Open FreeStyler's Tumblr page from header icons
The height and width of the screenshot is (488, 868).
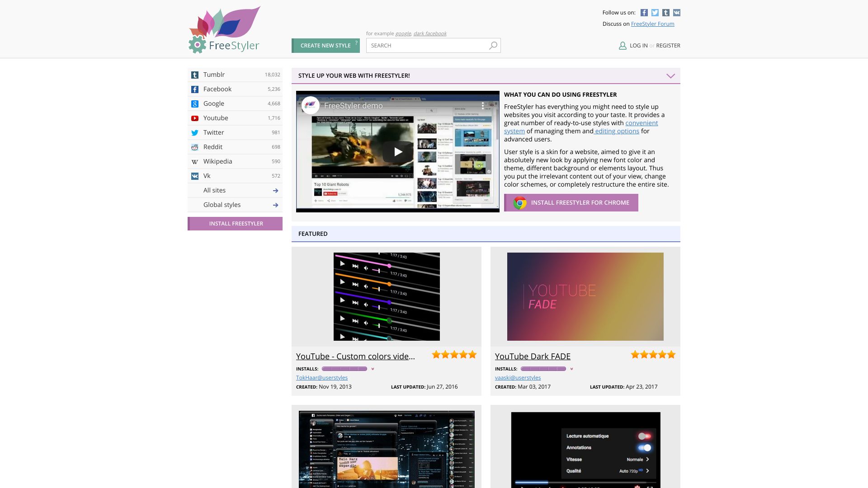click(666, 13)
